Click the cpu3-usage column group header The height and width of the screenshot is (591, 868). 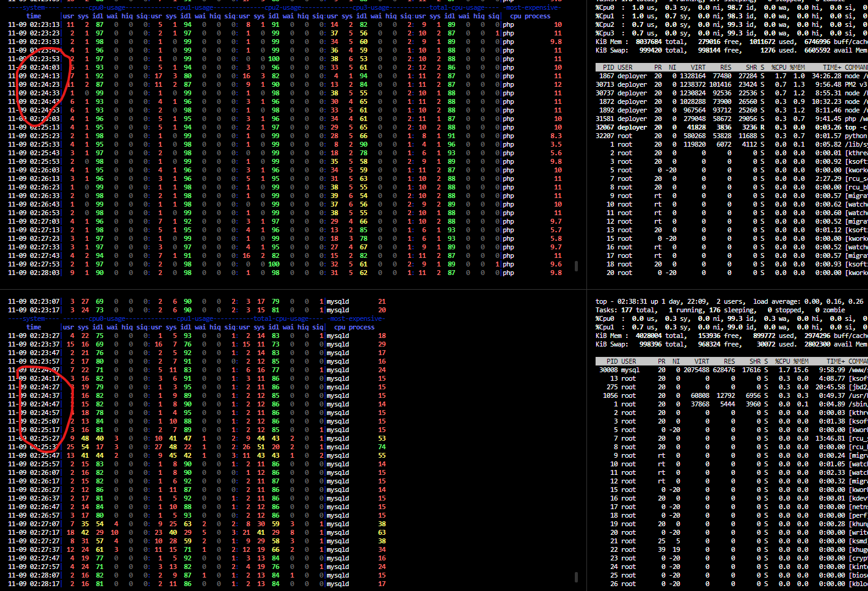pos(370,7)
